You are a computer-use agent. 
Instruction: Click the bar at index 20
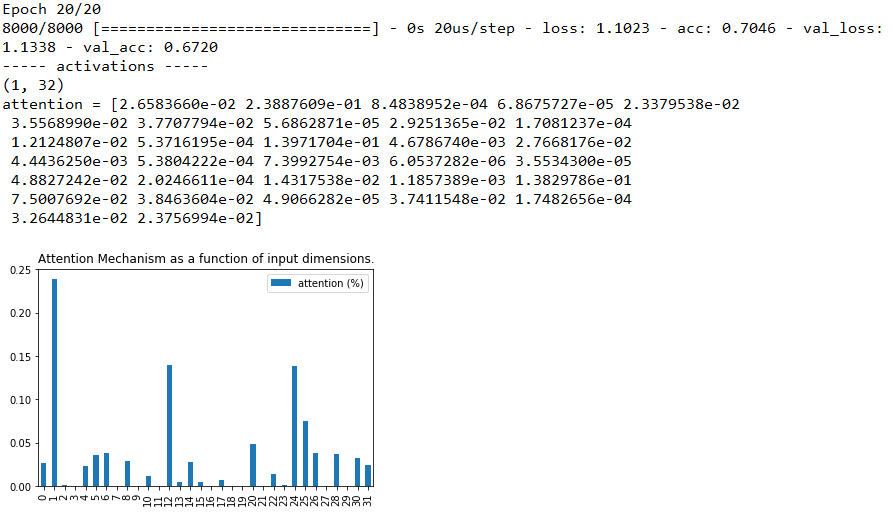(253, 465)
